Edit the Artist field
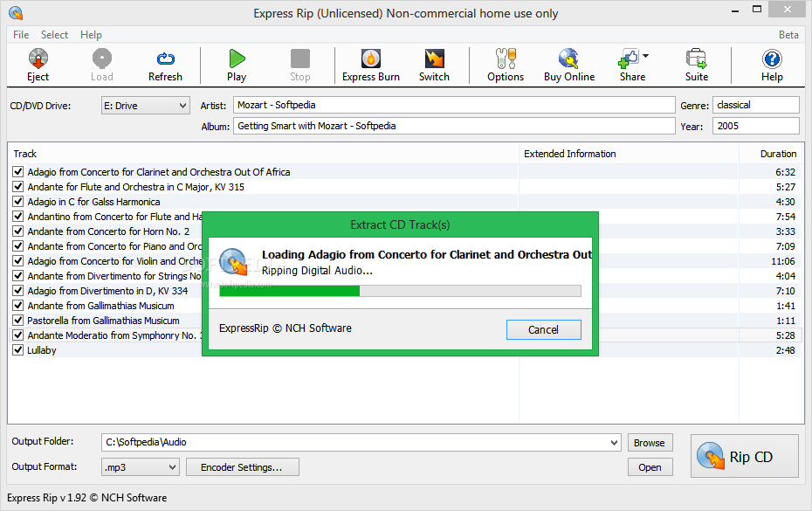The height and width of the screenshot is (511, 812). 454,105
